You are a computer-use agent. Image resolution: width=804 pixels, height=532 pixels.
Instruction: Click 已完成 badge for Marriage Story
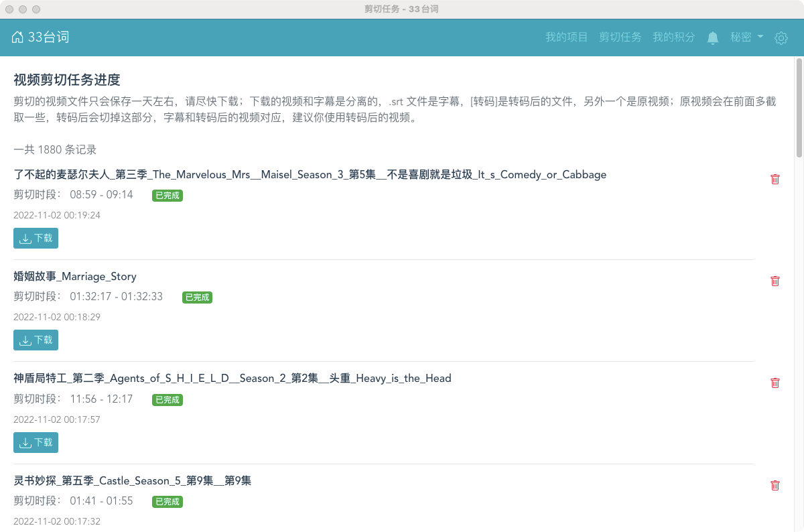[x=197, y=297]
